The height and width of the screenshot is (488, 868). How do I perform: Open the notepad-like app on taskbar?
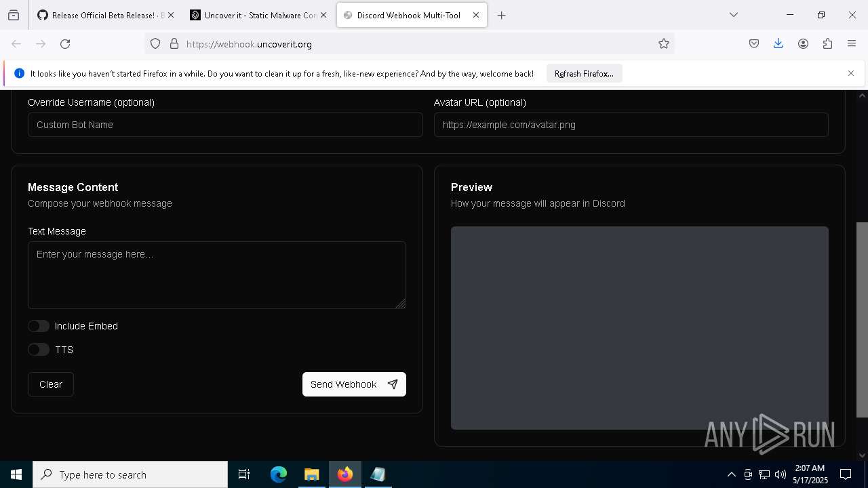coord(378,474)
